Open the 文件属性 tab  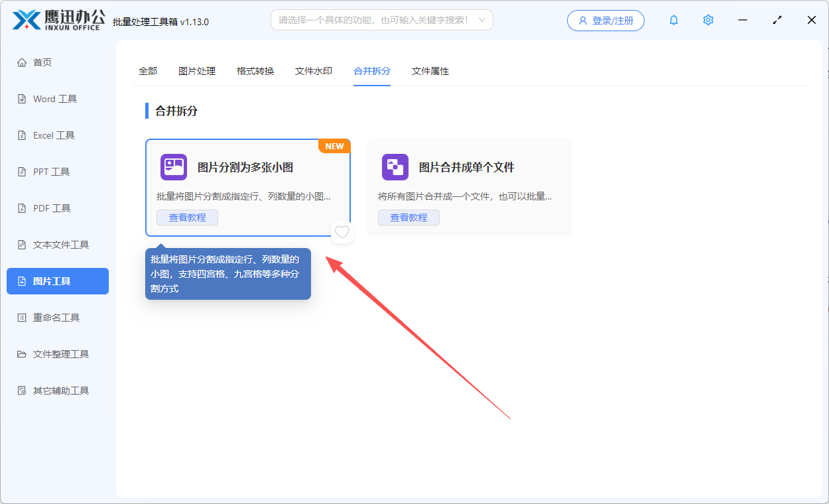coord(430,71)
